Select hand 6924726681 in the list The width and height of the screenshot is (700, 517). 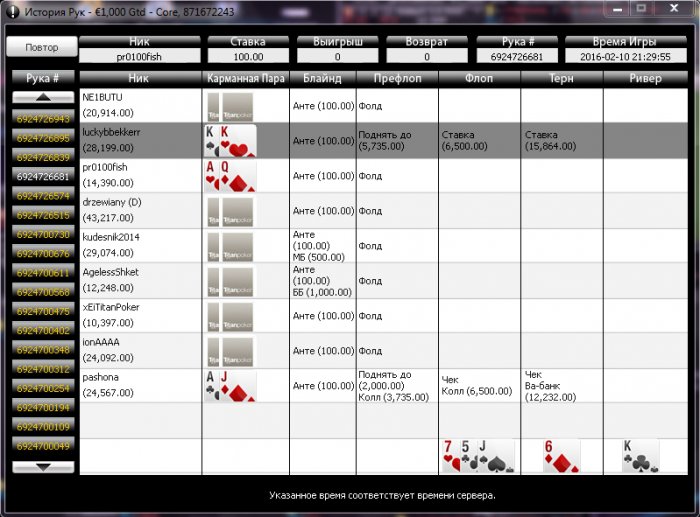43,176
